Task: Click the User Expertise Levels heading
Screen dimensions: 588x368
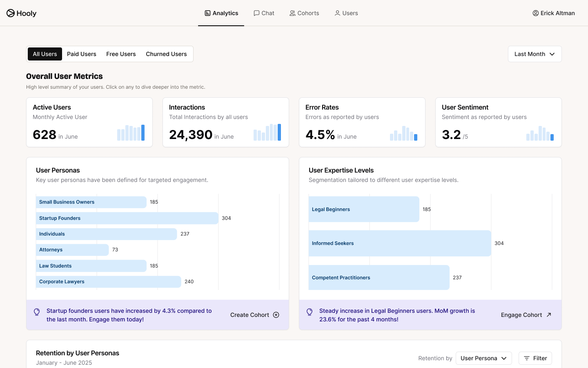Action: click(x=341, y=170)
